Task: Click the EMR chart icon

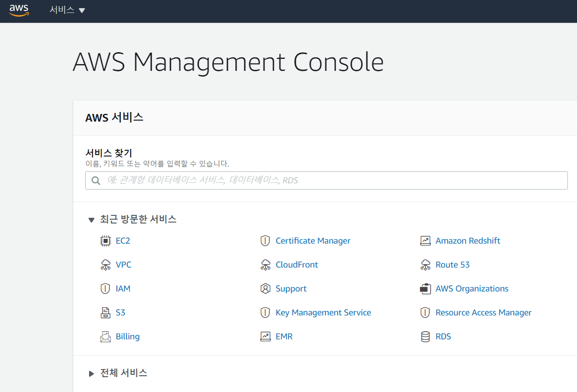Action: pos(265,336)
